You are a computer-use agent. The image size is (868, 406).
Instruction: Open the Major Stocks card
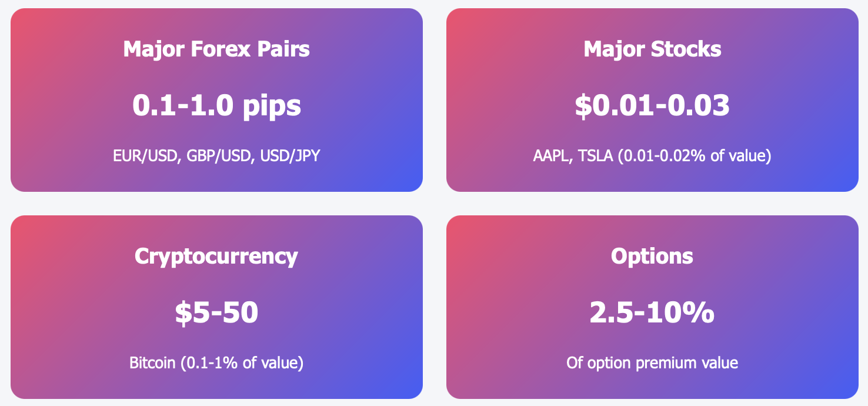(x=652, y=100)
